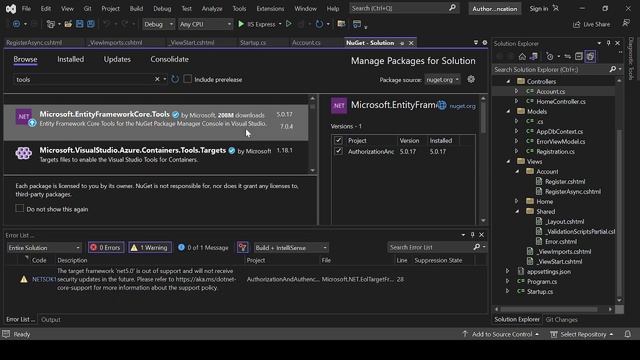
Task: Click Add to Source Control
Action: click(x=501, y=334)
